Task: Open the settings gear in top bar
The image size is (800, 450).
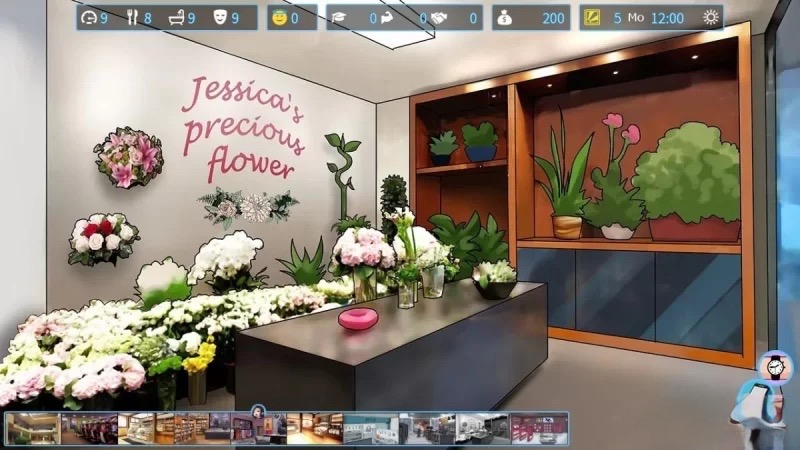Action: (711, 17)
